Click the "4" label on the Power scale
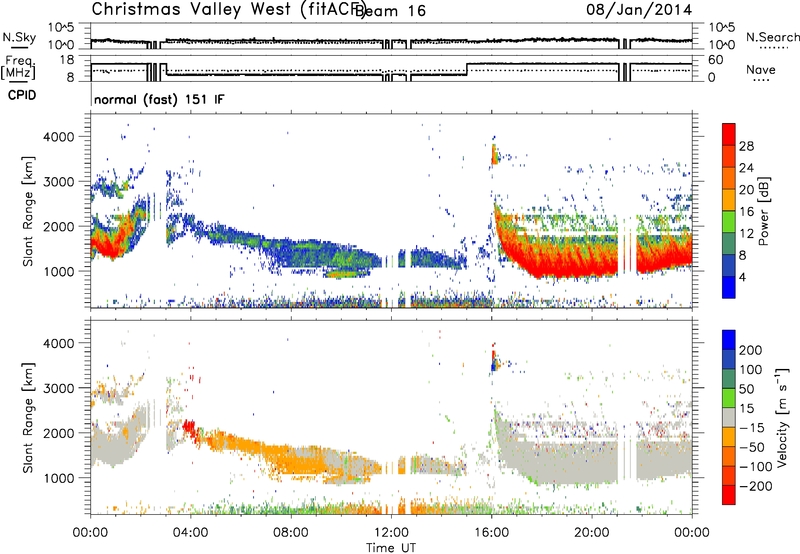The height and width of the screenshot is (554, 800). click(x=742, y=277)
